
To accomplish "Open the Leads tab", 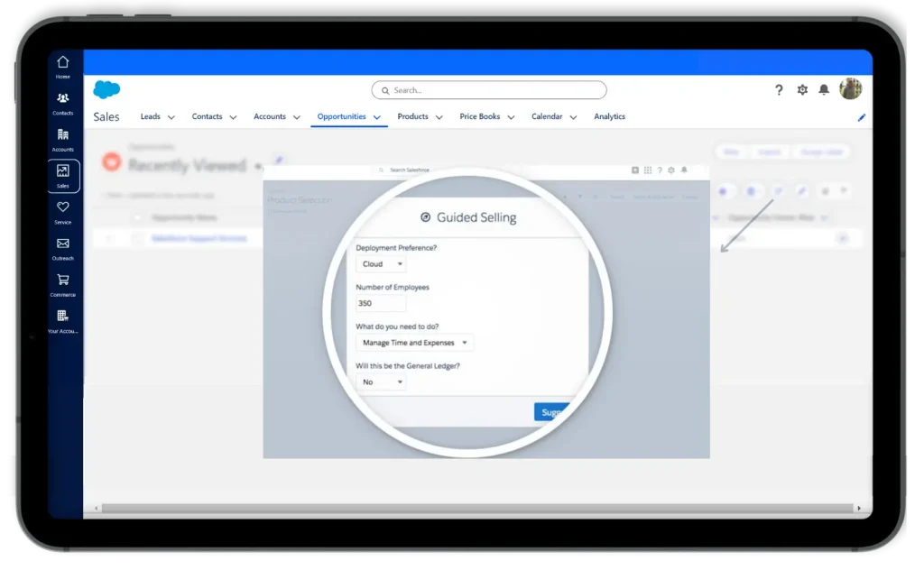I will 151,116.
